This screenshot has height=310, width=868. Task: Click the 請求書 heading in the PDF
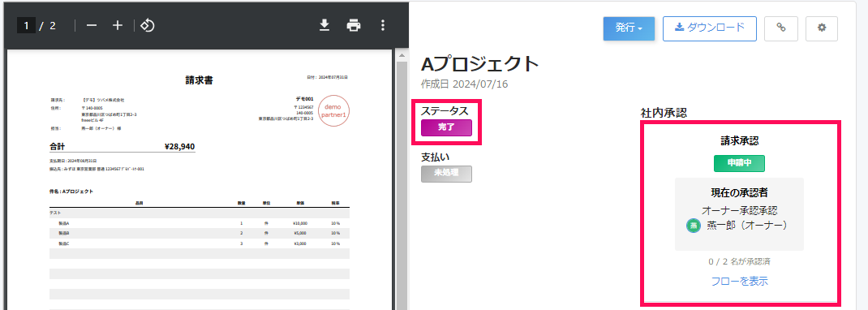(x=200, y=81)
